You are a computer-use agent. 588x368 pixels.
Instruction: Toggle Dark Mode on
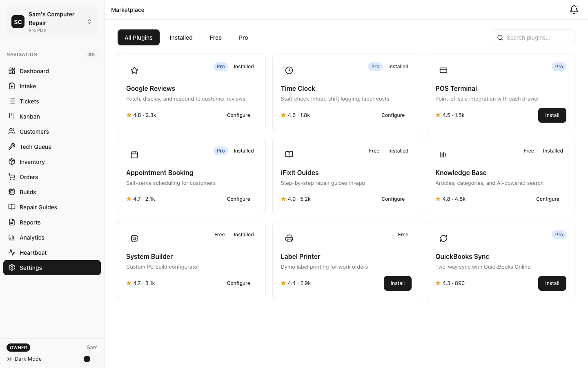pyautogui.click(x=87, y=359)
